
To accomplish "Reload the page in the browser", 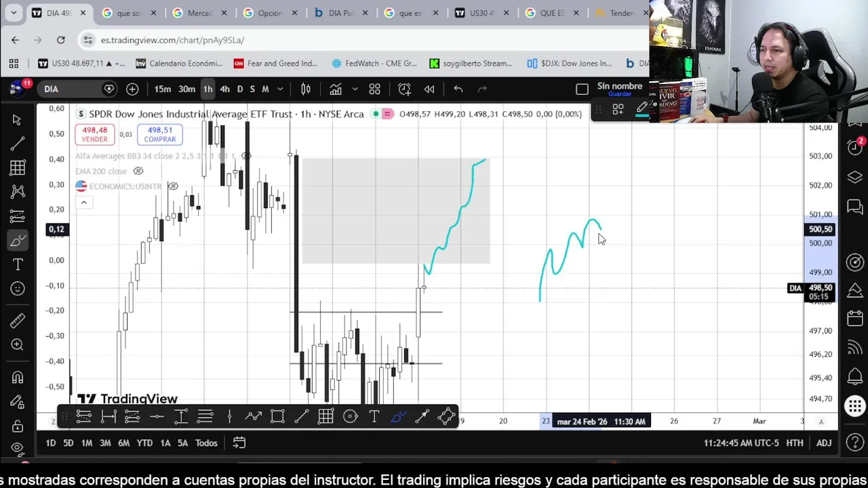I will (60, 40).
